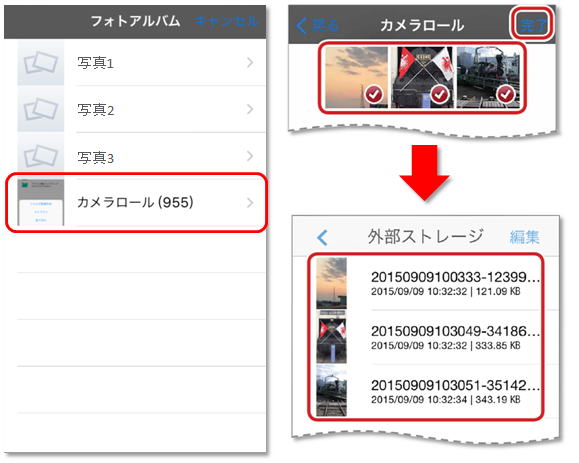Open file 20150909103049-34186 in list
The width and height of the screenshot is (579, 463).
pos(456,337)
